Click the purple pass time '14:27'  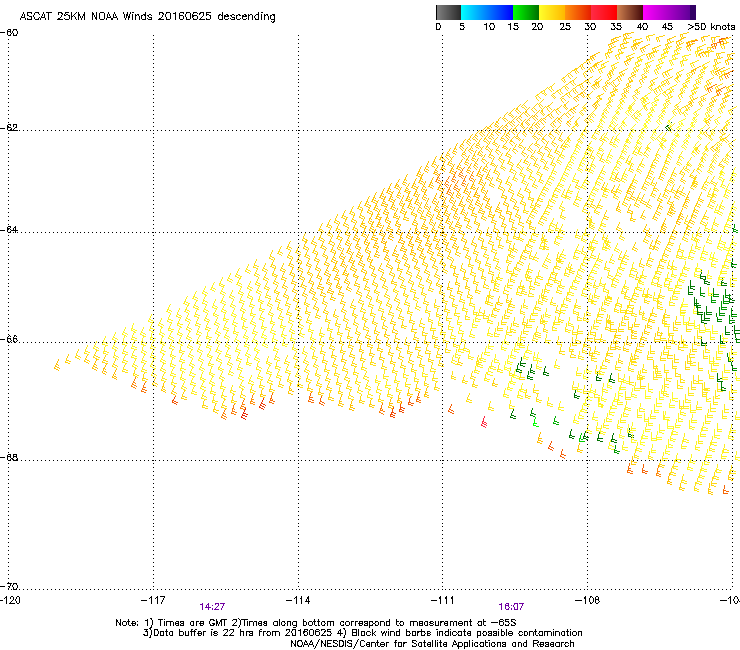coord(212,607)
